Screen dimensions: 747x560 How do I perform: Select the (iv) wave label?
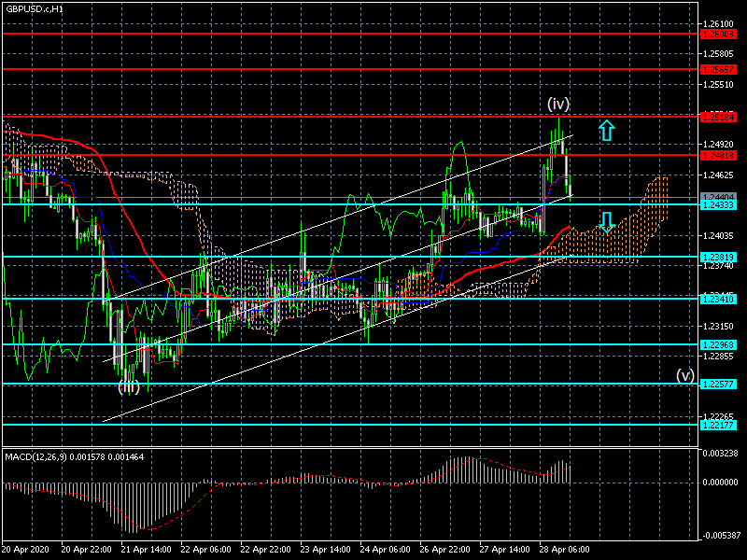tap(557, 104)
